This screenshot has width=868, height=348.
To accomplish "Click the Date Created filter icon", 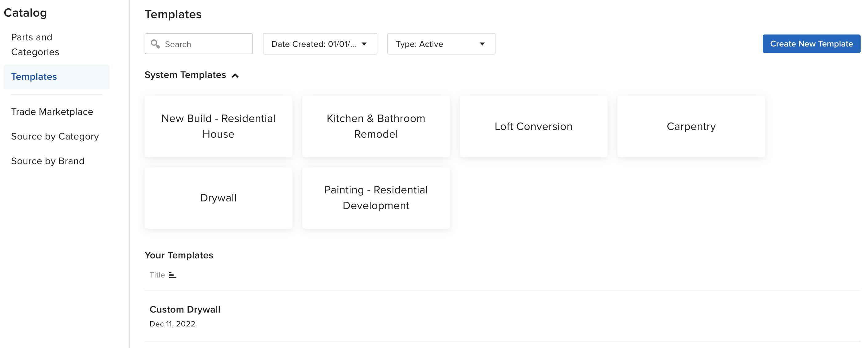I will click(365, 44).
